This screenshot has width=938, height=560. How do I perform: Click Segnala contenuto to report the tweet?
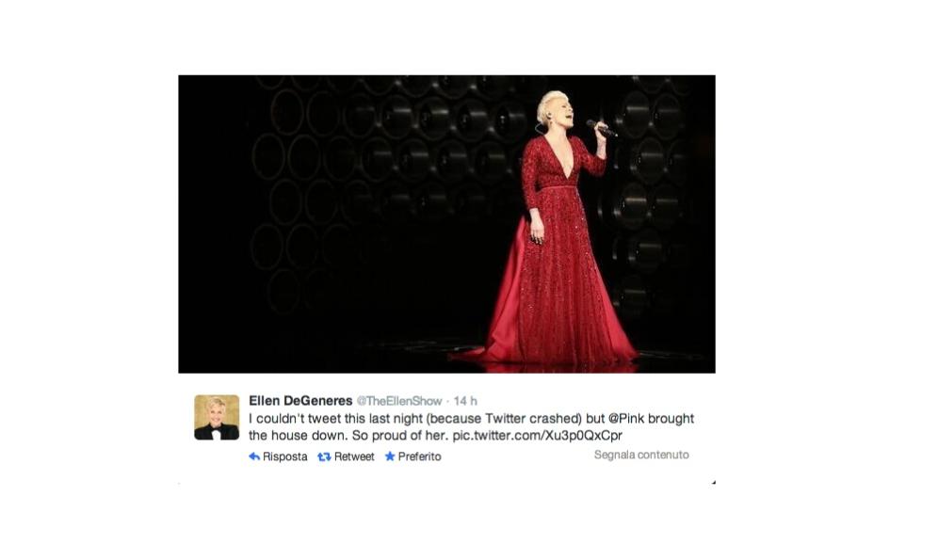click(x=641, y=455)
